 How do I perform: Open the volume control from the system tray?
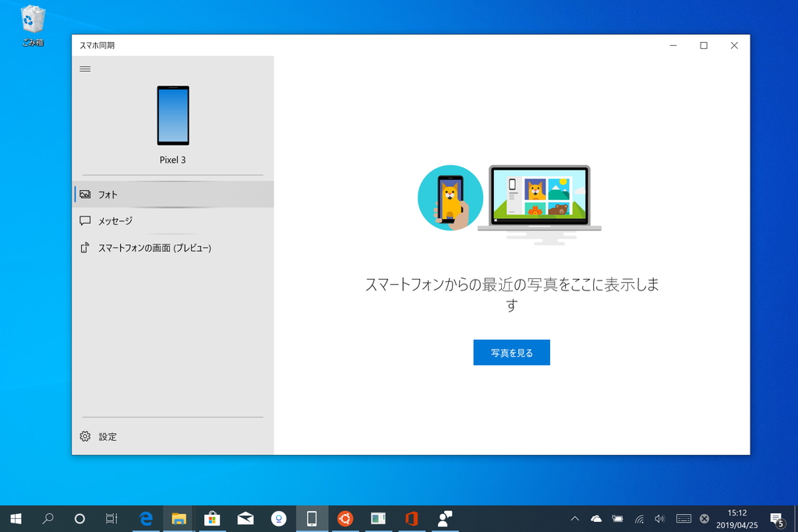(x=659, y=518)
